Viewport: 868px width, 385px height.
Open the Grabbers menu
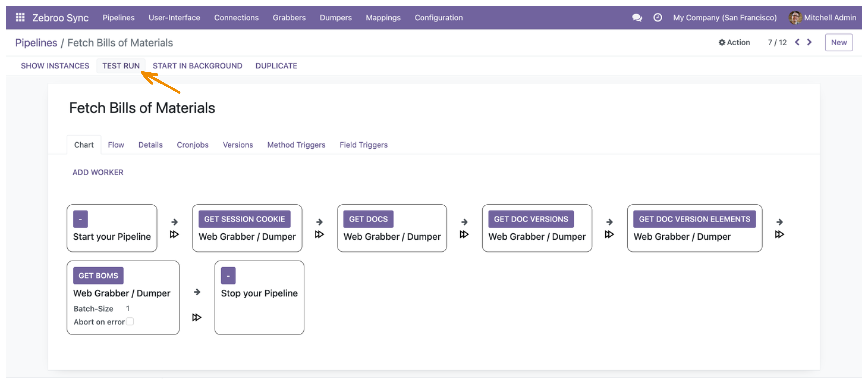point(289,17)
